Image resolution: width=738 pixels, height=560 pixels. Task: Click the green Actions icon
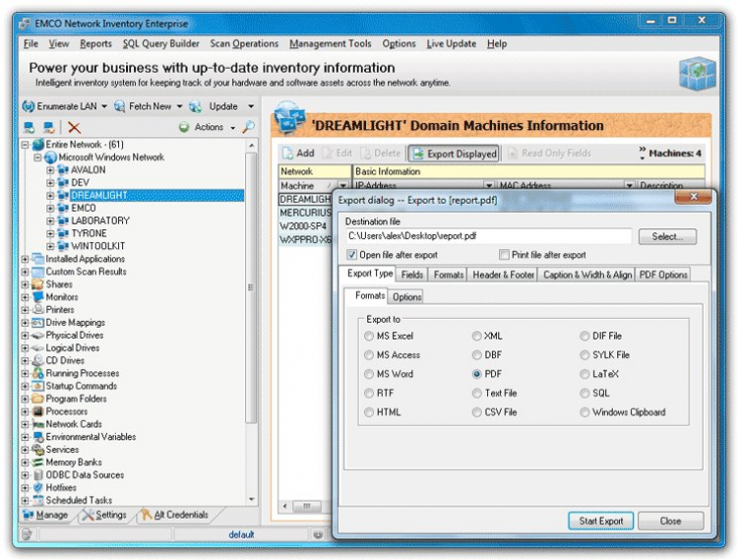point(184,127)
